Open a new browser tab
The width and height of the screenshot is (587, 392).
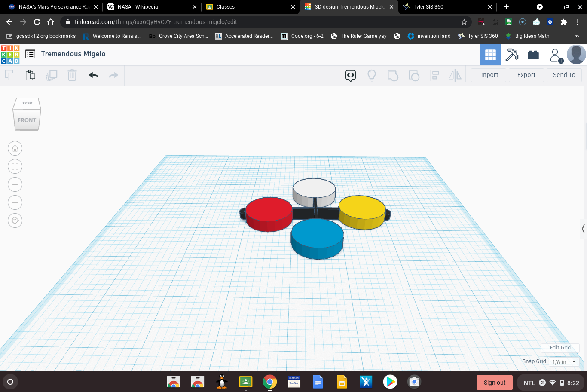pyautogui.click(x=506, y=7)
